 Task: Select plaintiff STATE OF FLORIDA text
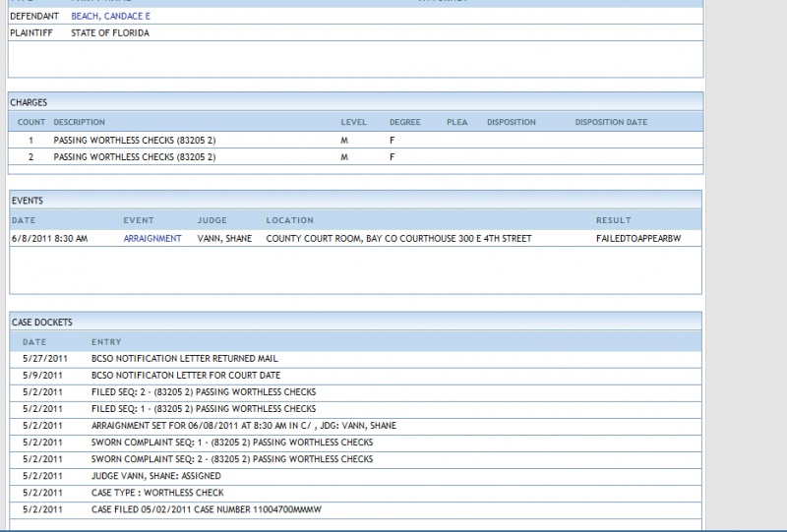(110, 33)
